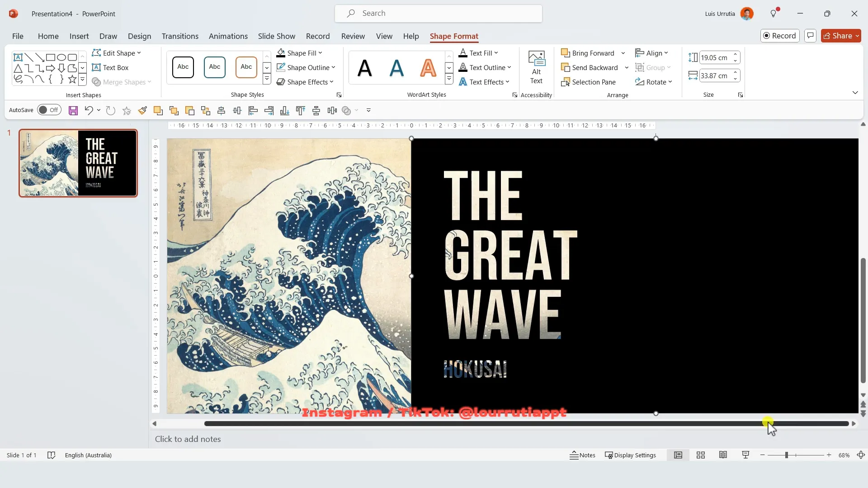The image size is (868, 488).
Task: Click align bottom icon in quick access toolbar
Action: tap(285, 110)
